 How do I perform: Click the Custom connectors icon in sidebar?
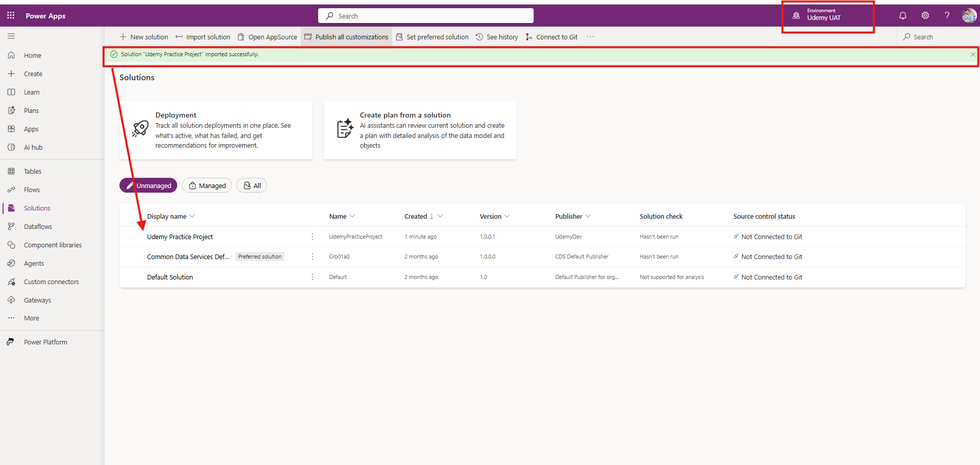coord(11,282)
